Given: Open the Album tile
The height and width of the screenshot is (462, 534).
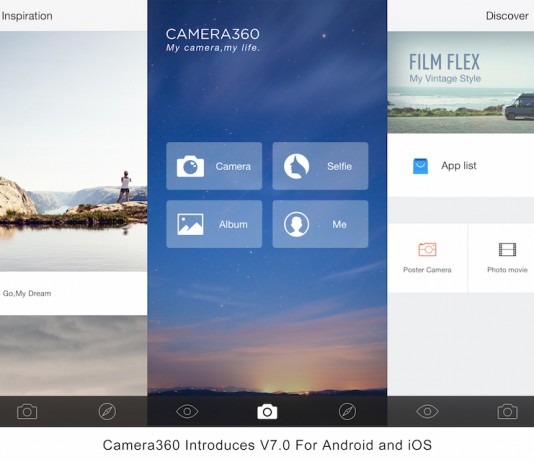Looking at the screenshot, I should 214,224.
